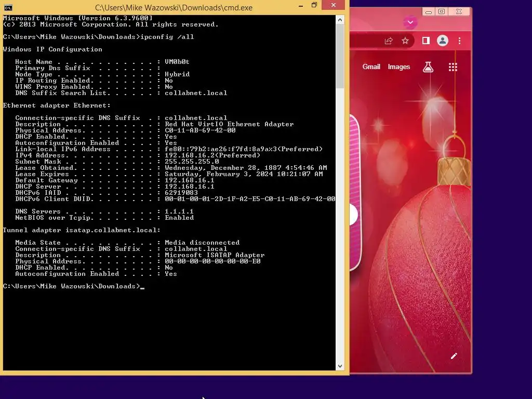This screenshot has width=532, height=399.
Task: Close the Chrome window
Action: tap(459, 12)
